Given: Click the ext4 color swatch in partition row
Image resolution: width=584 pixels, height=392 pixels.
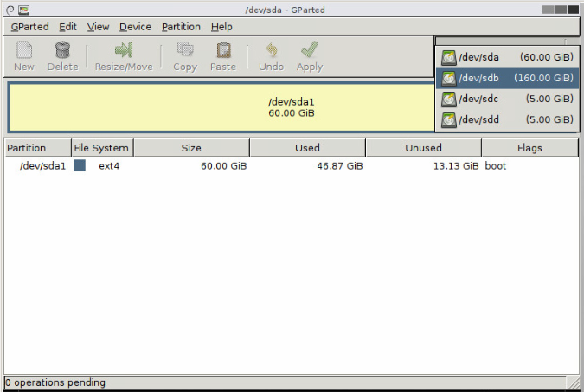Looking at the screenshot, I should [x=80, y=165].
